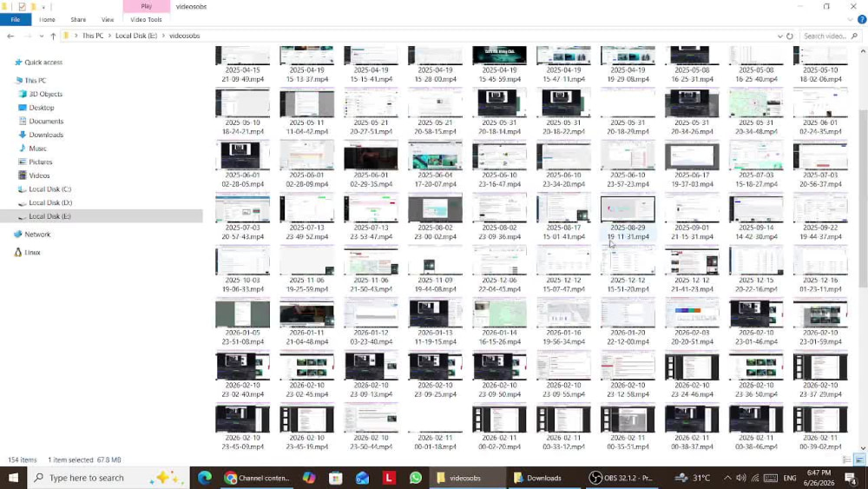Open the Outlook taskbar icon

(x=362, y=478)
